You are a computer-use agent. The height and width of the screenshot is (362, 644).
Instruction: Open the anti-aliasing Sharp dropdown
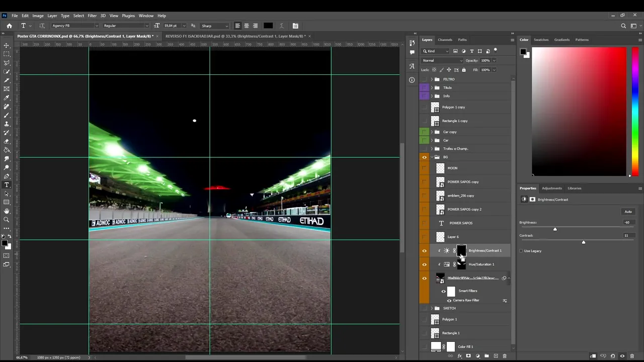tap(215, 26)
